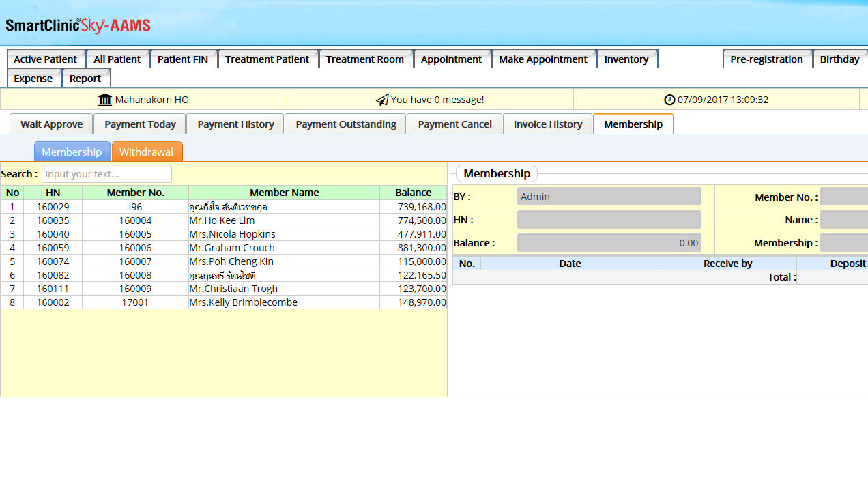The image size is (868, 484).
Task: Select the Report tab
Action: [85, 79]
